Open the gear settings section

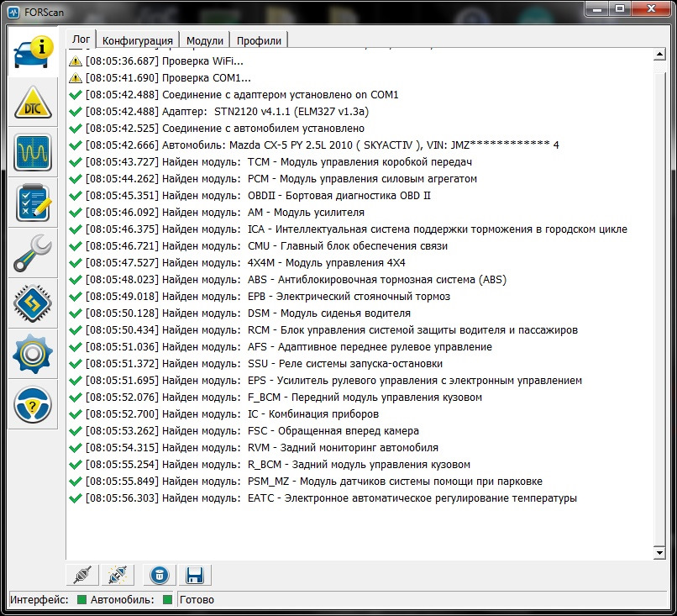pos(33,354)
